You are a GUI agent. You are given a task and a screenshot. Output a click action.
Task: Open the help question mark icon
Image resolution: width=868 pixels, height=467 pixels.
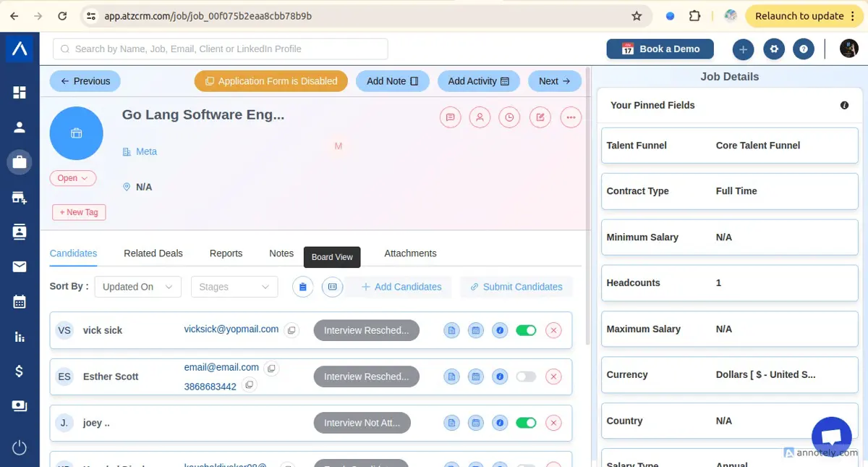click(804, 49)
